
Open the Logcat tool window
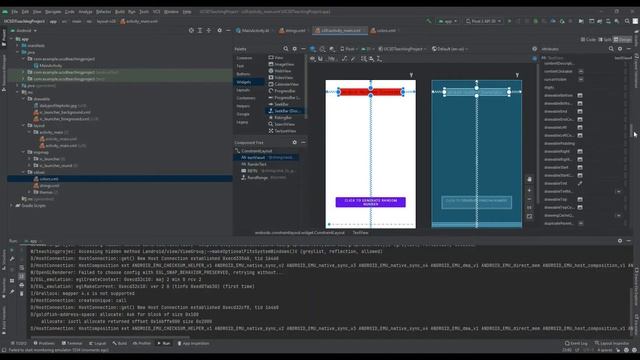click(x=98, y=344)
